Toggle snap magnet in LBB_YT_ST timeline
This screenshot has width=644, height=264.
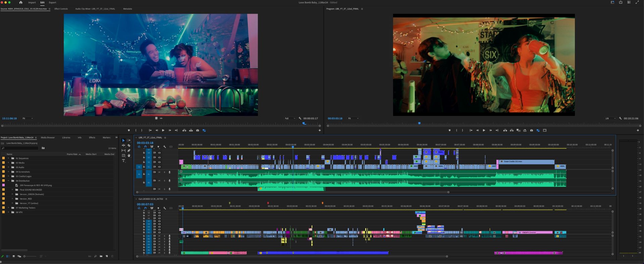(x=145, y=147)
